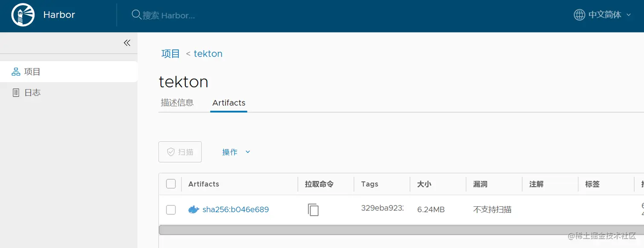Collapse the sidebar with double-chevron icon
The width and height of the screenshot is (644, 248).
click(x=127, y=43)
